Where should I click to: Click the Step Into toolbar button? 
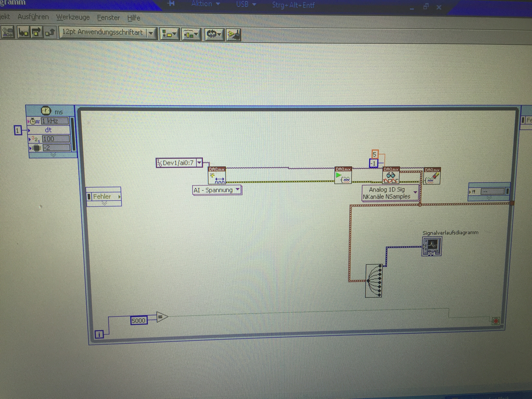tap(24, 33)
